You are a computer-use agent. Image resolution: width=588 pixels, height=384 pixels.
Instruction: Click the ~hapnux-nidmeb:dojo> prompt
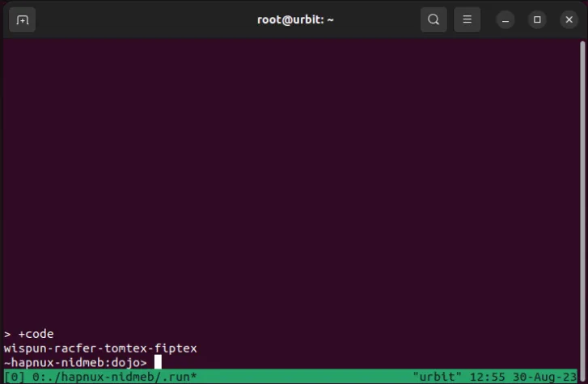(x=75, y=362)
